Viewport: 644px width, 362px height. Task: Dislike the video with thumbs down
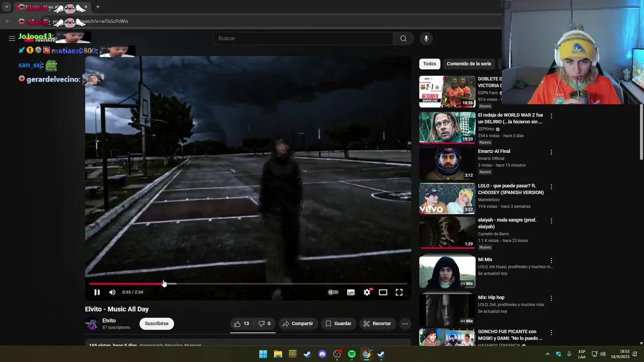[x=265, y=324]
